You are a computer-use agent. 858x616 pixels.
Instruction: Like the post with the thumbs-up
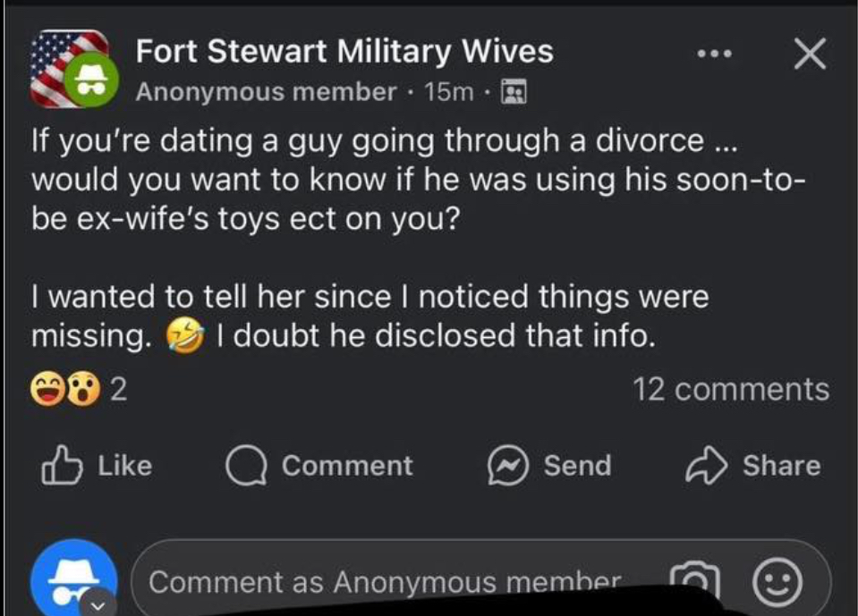click(98, 466)
